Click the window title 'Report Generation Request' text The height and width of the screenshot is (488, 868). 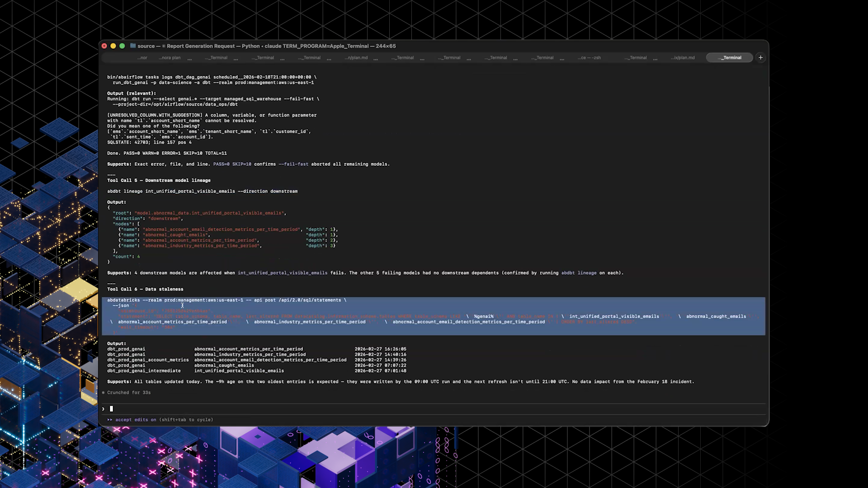(201, 46)
